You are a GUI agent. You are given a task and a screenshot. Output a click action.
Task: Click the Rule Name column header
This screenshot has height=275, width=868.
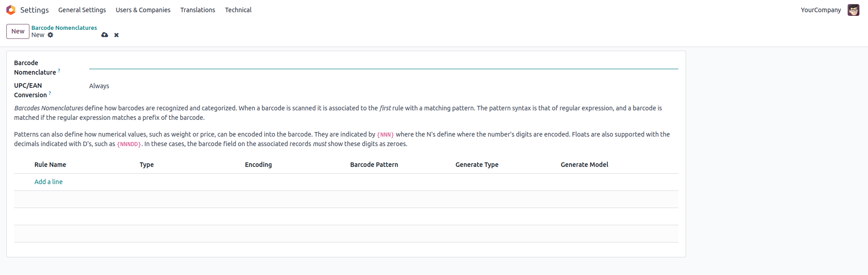(x=50, y=165)
